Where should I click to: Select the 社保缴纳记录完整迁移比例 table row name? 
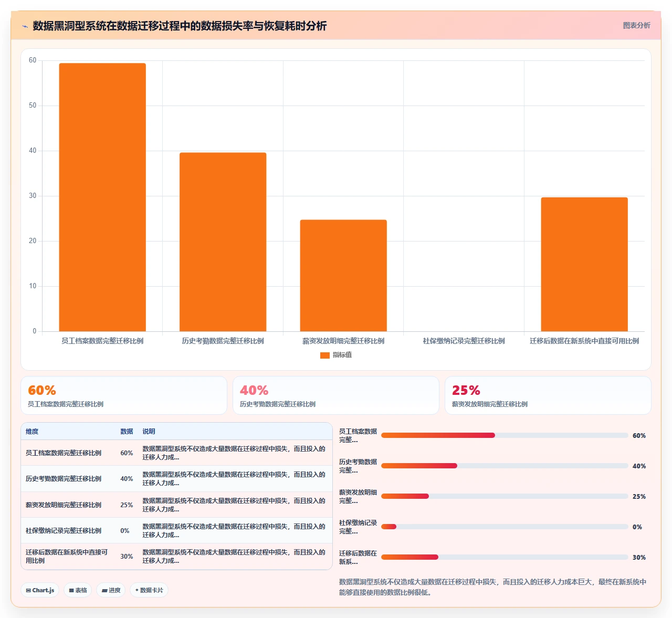tap(64, 531)
